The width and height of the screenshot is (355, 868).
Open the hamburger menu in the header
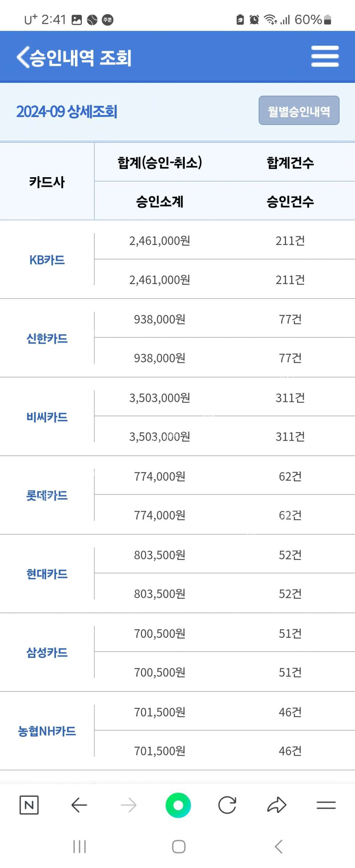[x=325, y=56]
